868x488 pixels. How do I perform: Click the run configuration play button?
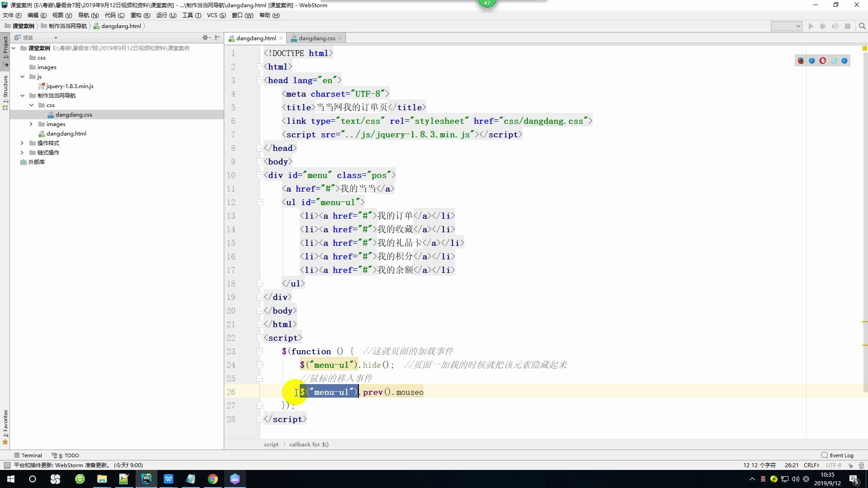pyautogui.click(x=811, y=26)
